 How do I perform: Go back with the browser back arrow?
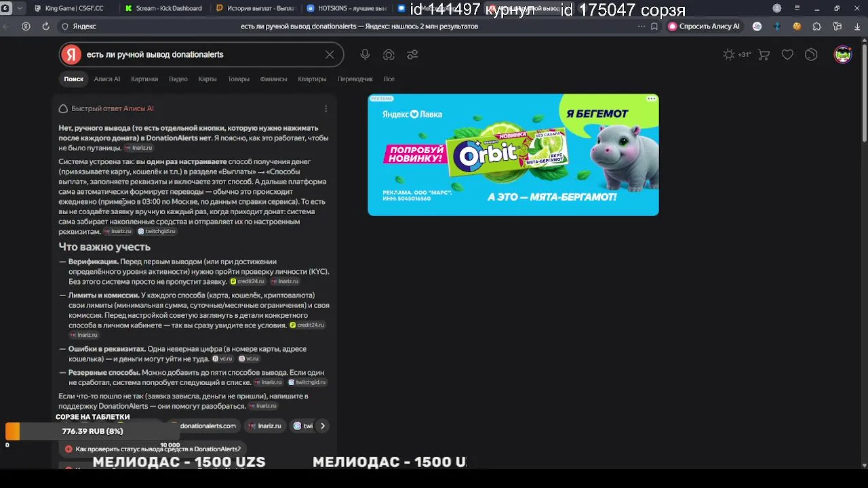6,26
